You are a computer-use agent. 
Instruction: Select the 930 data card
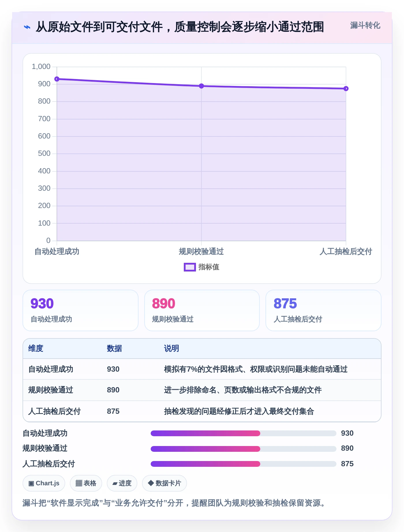pyautogui.click(x=81, y=310)
